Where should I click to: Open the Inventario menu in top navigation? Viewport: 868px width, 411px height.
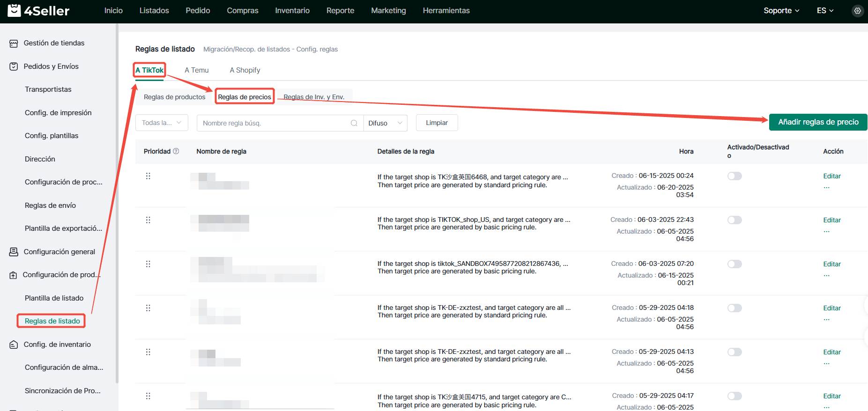pyautogui.click(x=292, y=10)
